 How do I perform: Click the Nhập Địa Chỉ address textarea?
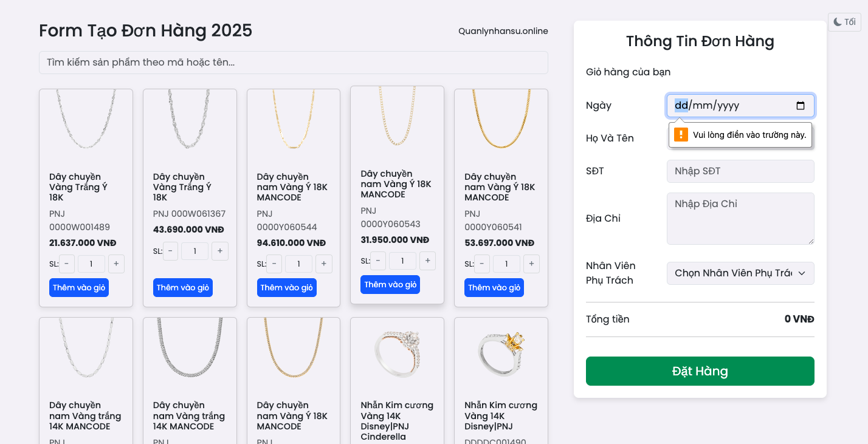[x=740, y=219]
